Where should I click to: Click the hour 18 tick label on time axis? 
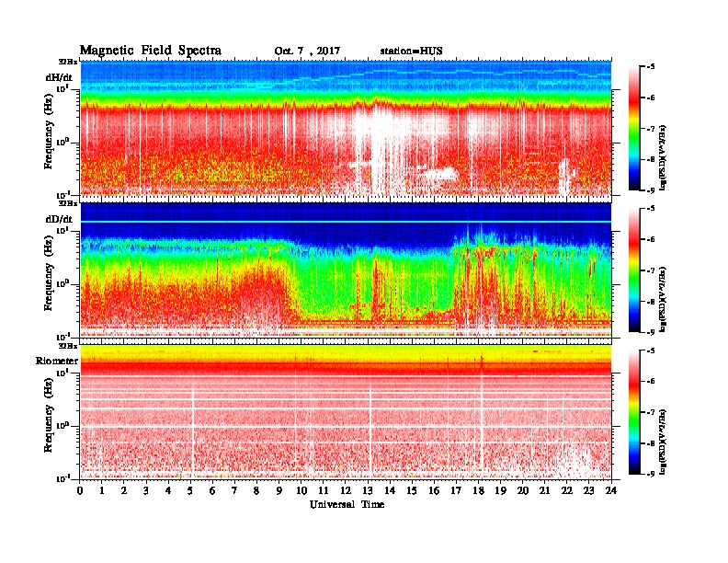(x=478, y=491)
